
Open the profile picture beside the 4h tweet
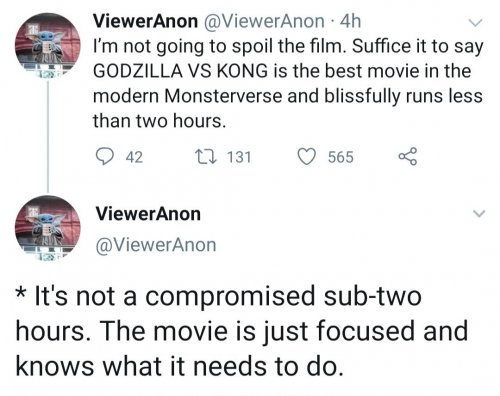[x=48, y=46]
